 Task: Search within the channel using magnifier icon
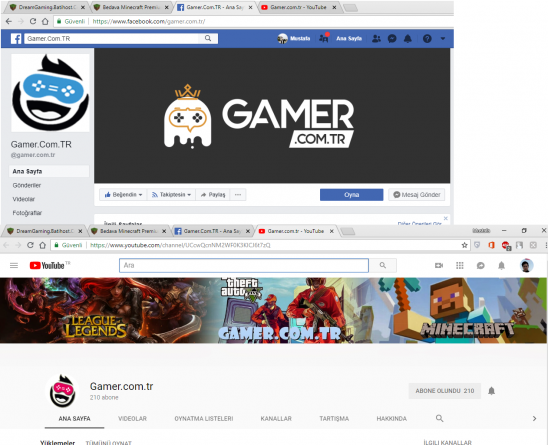coord(439,418)
